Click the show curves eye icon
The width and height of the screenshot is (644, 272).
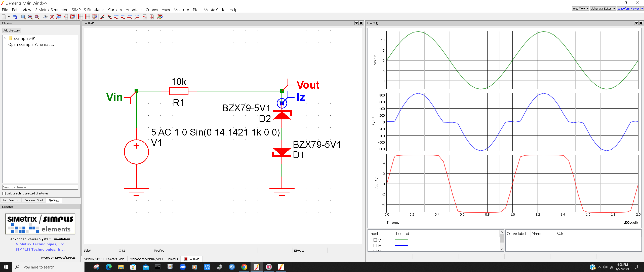(x=45, y=17)
